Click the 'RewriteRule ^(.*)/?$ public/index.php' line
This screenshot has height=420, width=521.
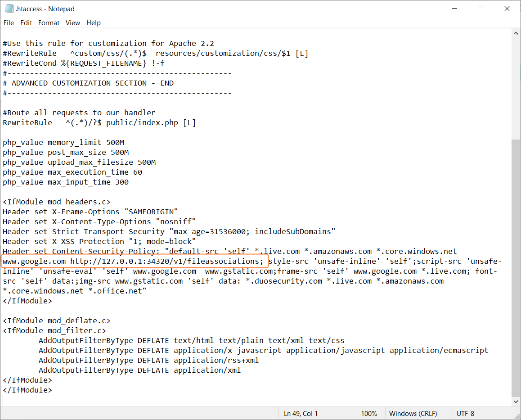click(99, 123)
